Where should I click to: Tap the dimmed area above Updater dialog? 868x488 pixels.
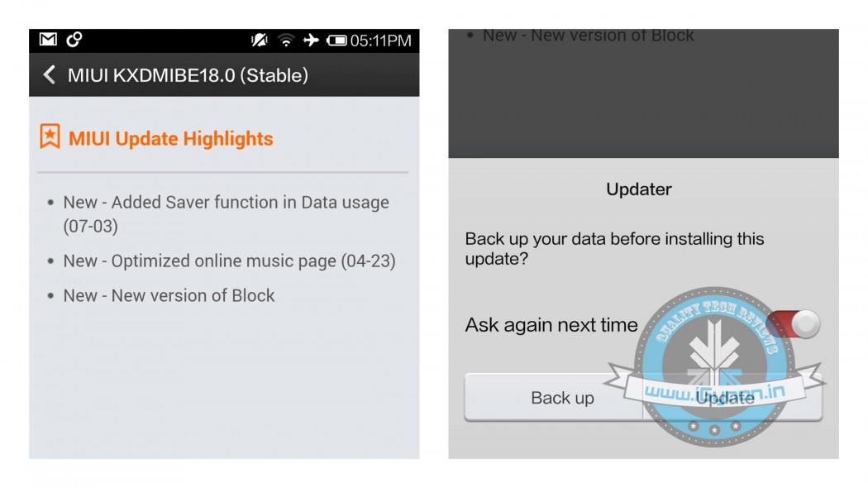tap(643, 93)
